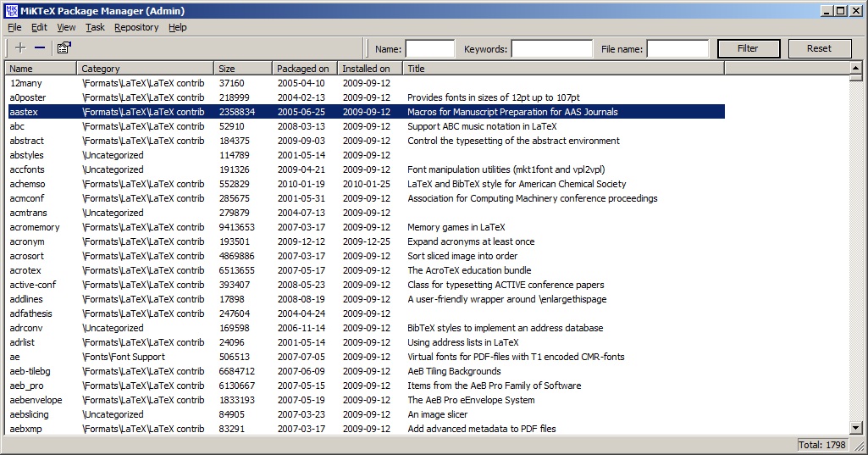
Task: Select the a0poster package row
Action: click(x=367, y=97)
